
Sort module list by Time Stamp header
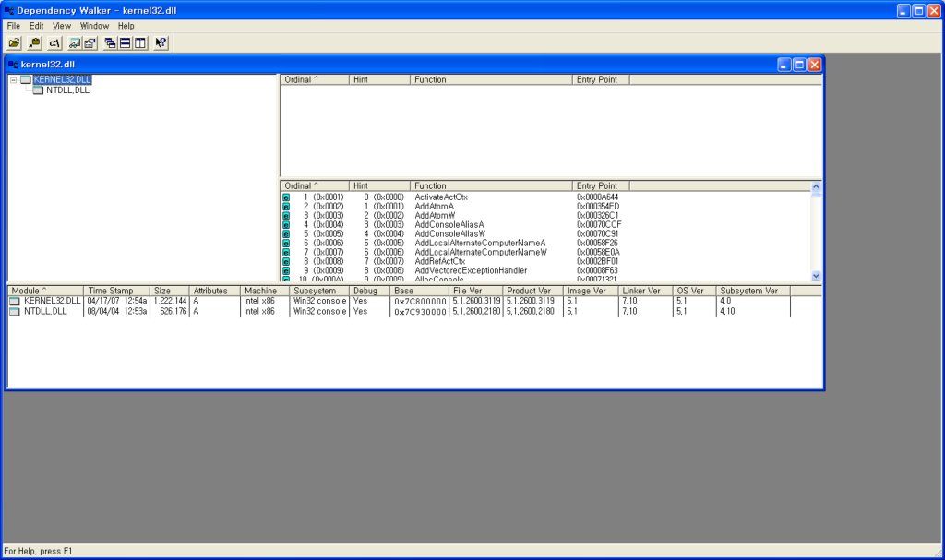pos(116,291)
